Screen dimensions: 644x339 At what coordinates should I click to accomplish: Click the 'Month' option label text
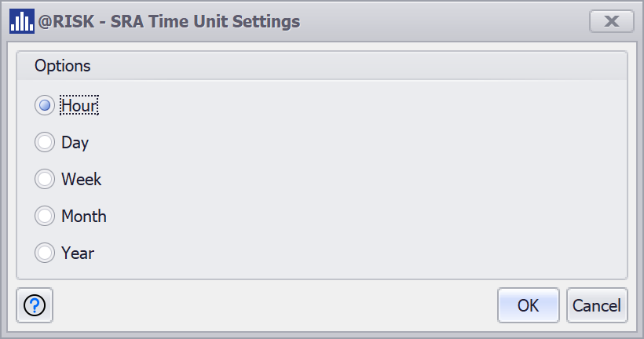pos(84,217)
